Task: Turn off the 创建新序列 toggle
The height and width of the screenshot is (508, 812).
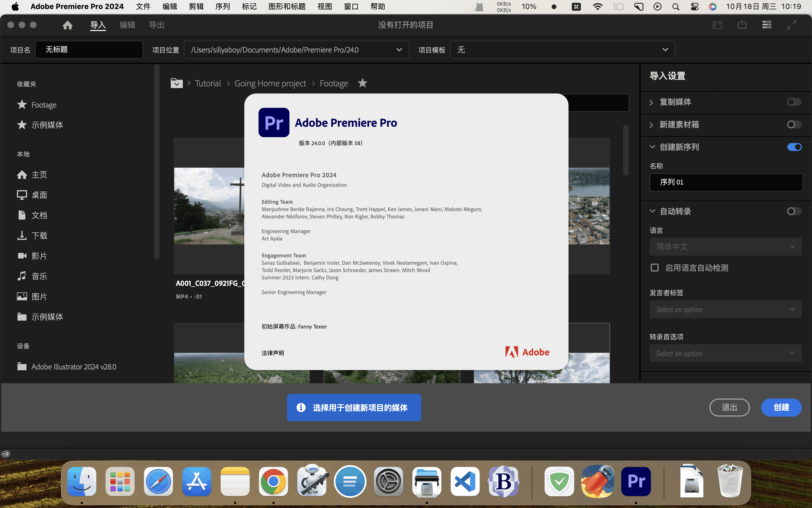Action: [x=794, y=147]
